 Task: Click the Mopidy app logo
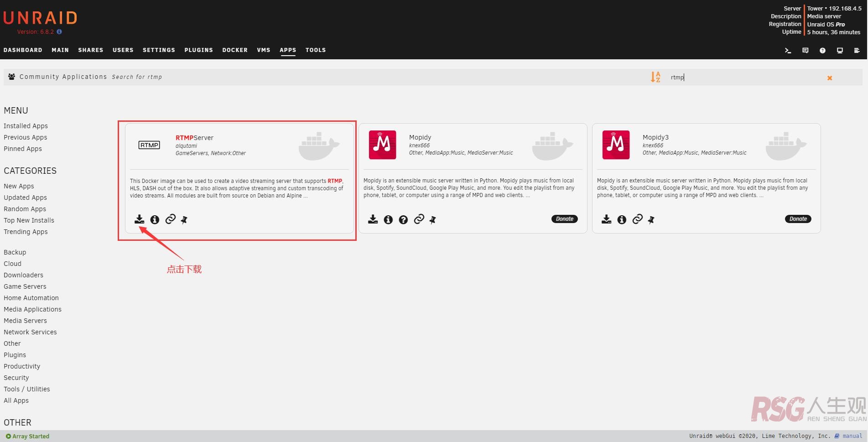(382, 145)
